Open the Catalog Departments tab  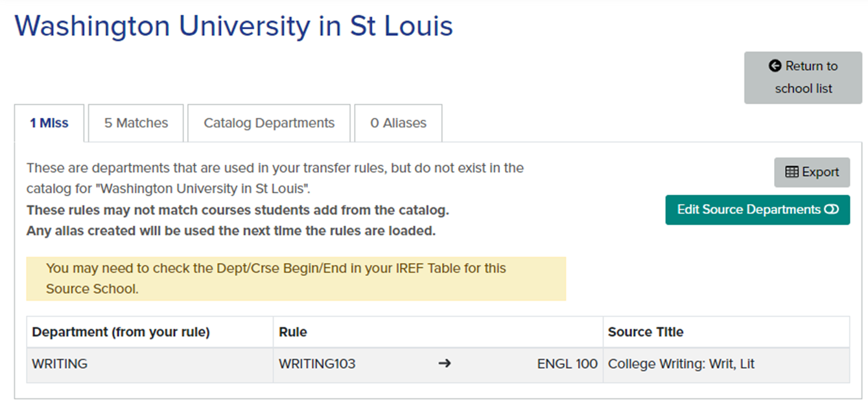269,123
